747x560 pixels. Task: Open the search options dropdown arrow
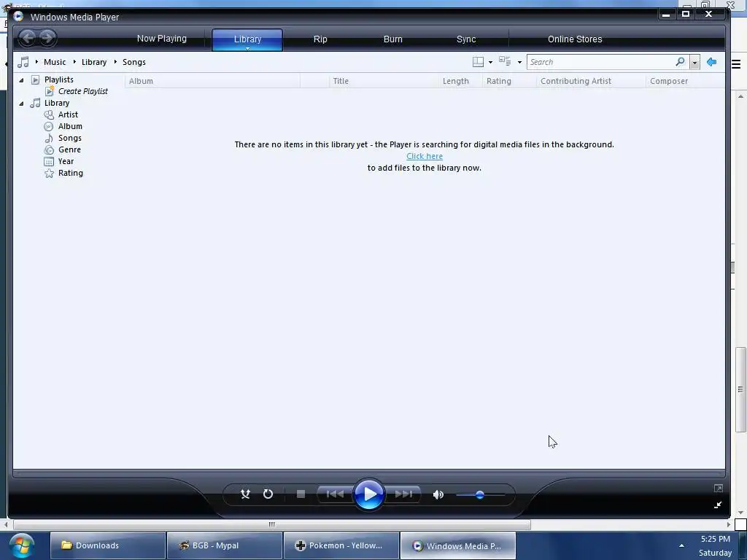694,63
